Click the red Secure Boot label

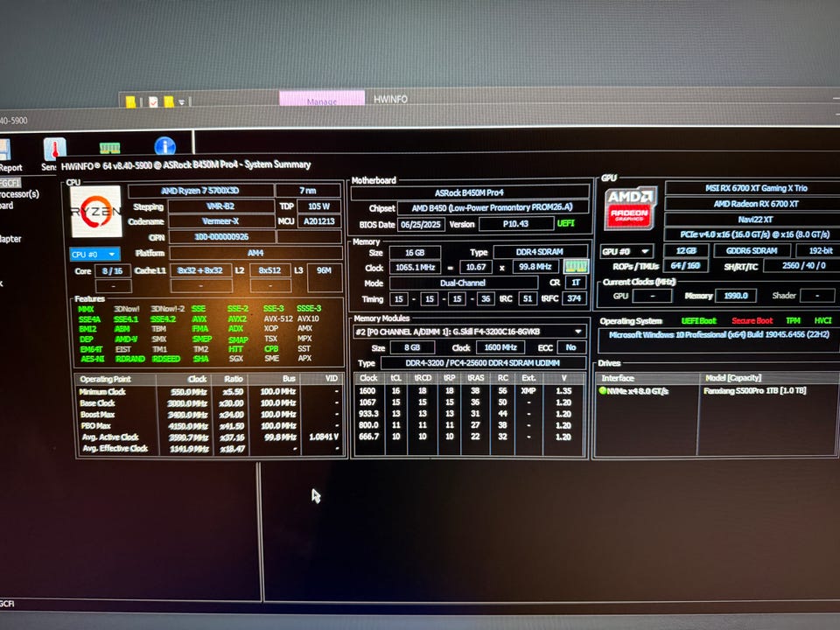[x=752, y=320]
